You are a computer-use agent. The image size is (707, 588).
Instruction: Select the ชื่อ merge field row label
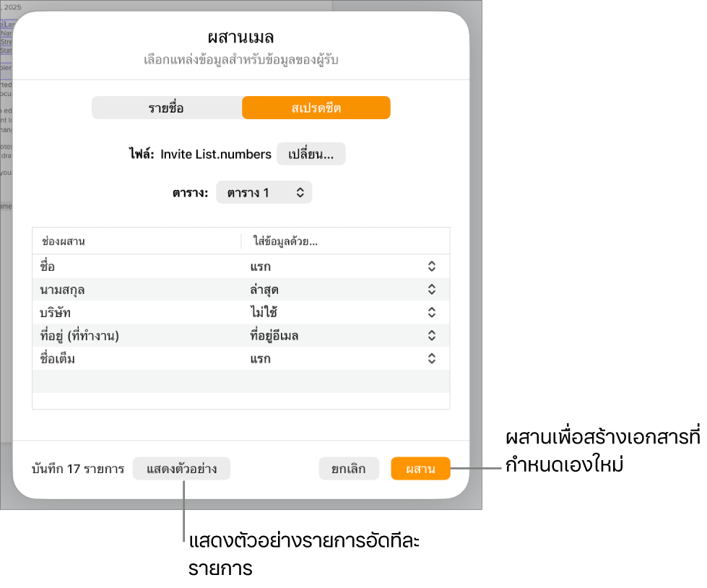(x=48, y=267)
